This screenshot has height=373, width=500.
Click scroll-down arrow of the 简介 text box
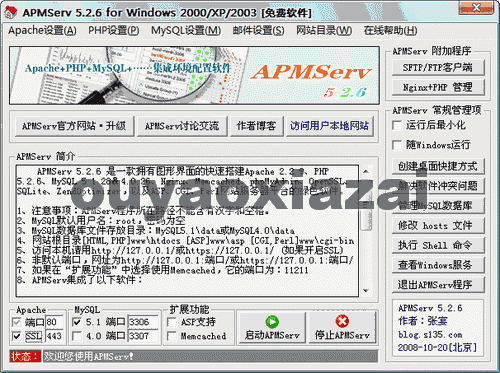click(x=366, y=291)
